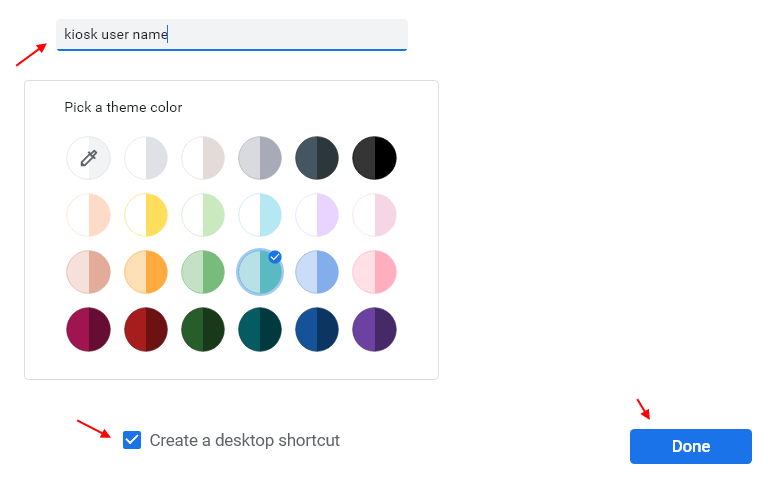The height and width of the screenshot is (486, 768).
Task: Click the 'Pick a theme color' heading
Action: [x=123, y=107]
